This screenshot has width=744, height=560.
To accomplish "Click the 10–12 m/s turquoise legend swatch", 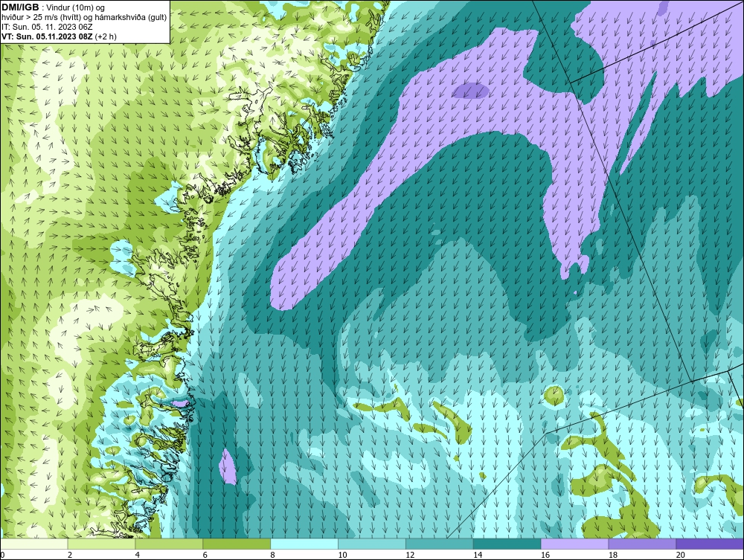I will (372, 544).
